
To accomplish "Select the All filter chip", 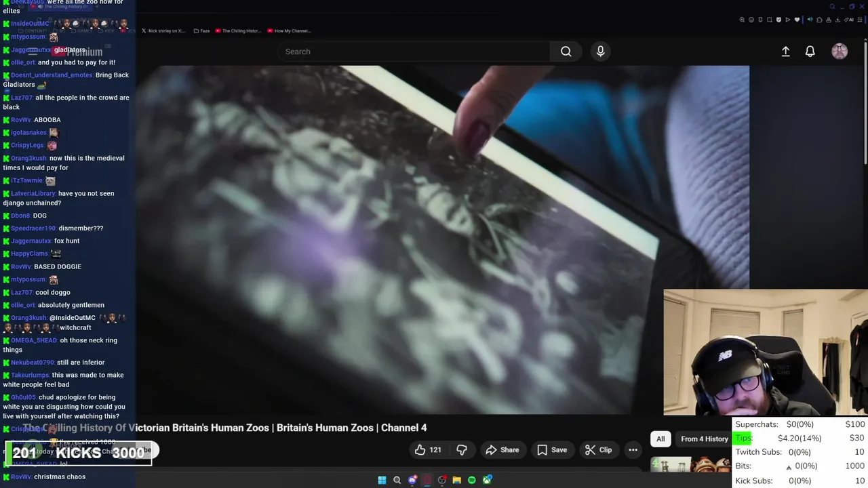I will [x=660, y=439].
